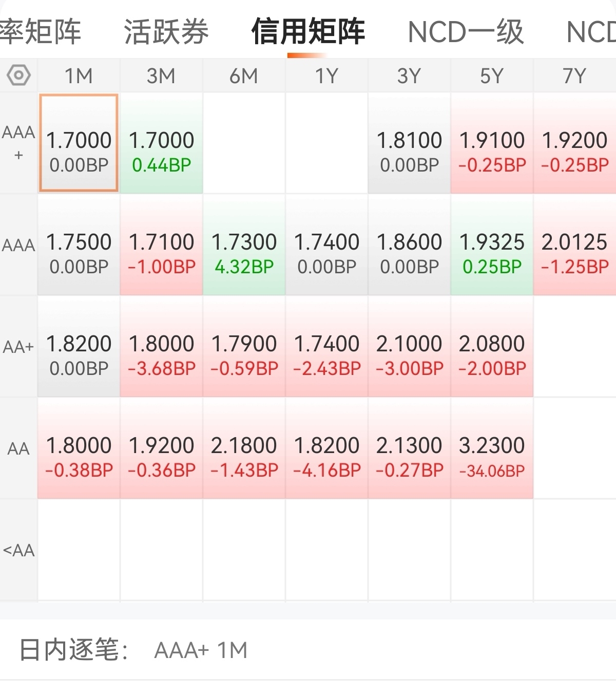Screen dimensions: 616x695
Task: Select the AAA+ 5Y cell 1.9100
Action: [x=492, y=143]
